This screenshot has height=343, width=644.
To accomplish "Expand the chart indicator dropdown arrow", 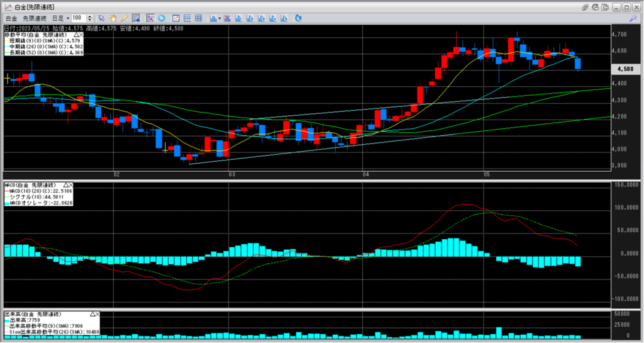I will [x=221, y=18].
